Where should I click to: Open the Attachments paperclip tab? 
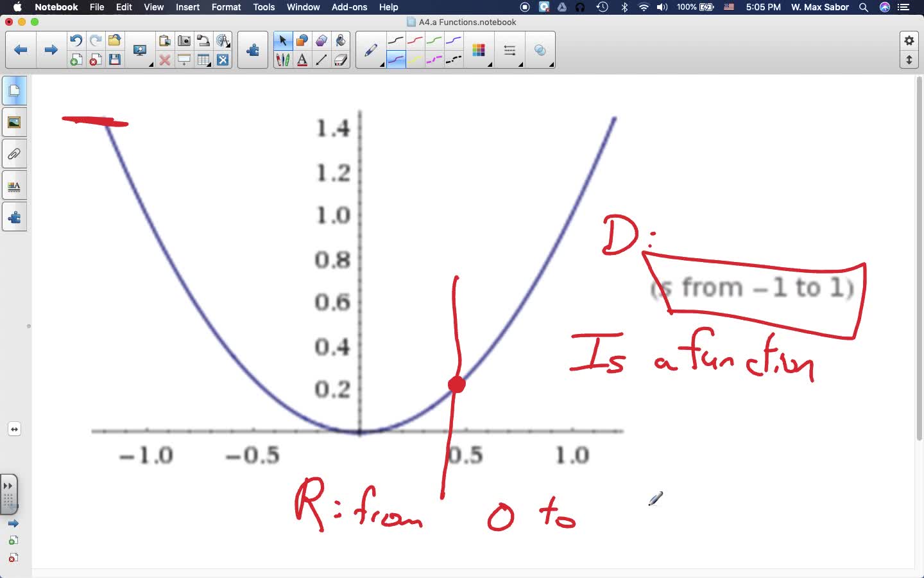point(14,154)
